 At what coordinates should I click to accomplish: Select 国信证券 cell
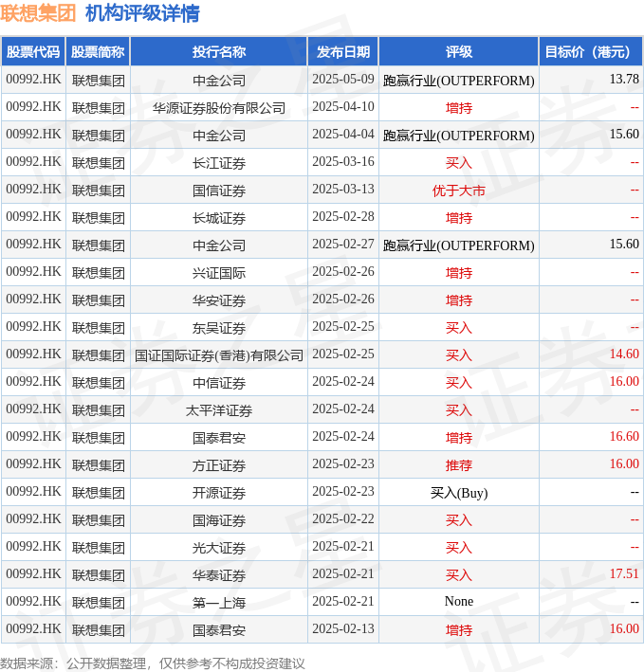(219, 190)
